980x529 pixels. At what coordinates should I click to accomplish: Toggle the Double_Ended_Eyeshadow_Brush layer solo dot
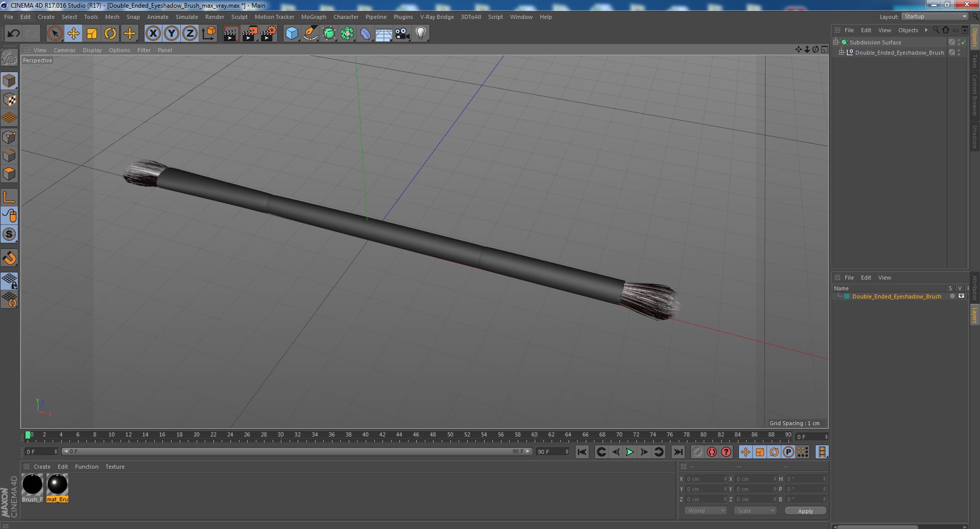tap(952, 296)
